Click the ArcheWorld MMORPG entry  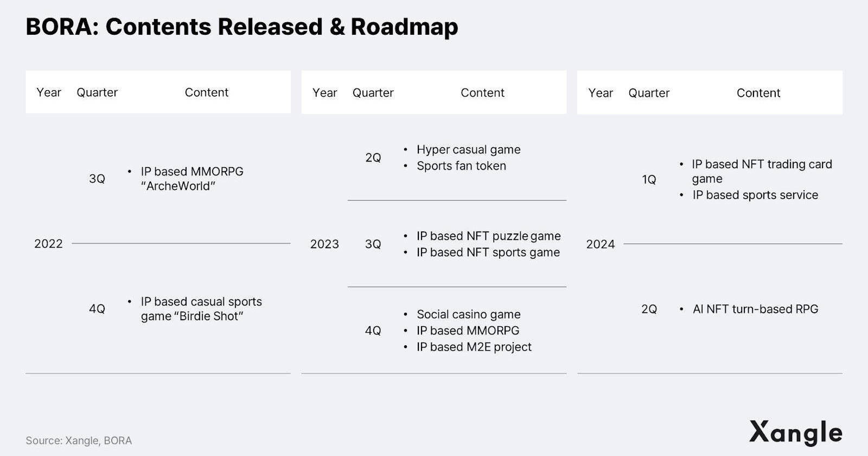click(x=192, y=179)
